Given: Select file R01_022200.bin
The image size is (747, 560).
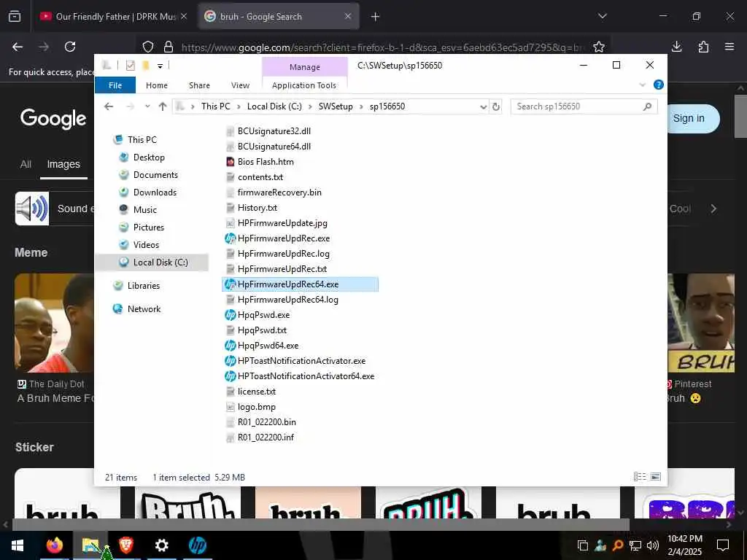Looking at the screenshot, I should 267,422.
